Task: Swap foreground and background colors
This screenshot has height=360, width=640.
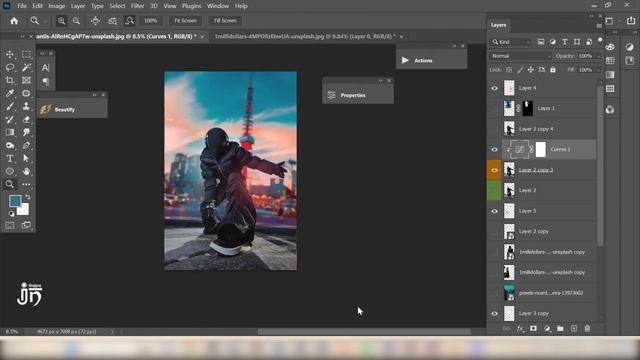Action: click(x=28, y=197)
